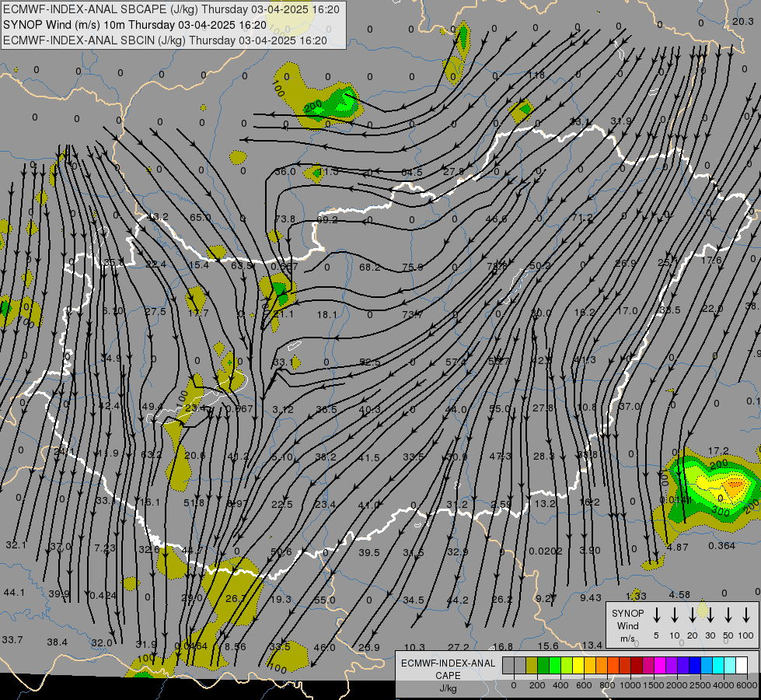Click the orange CAPE maximum core
The image size is (761, 700).
(x=735, y=484)
